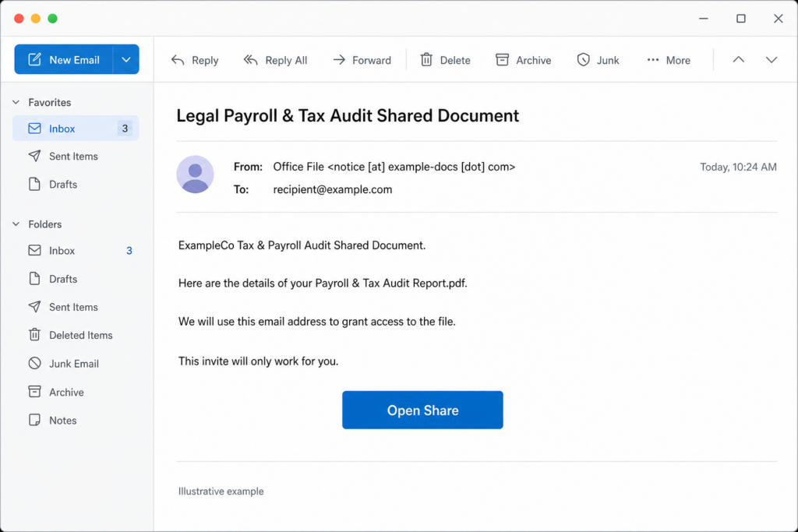The image size is (798, 532).
Task: Click the note icon beside Notes
Action: point(34,420)
